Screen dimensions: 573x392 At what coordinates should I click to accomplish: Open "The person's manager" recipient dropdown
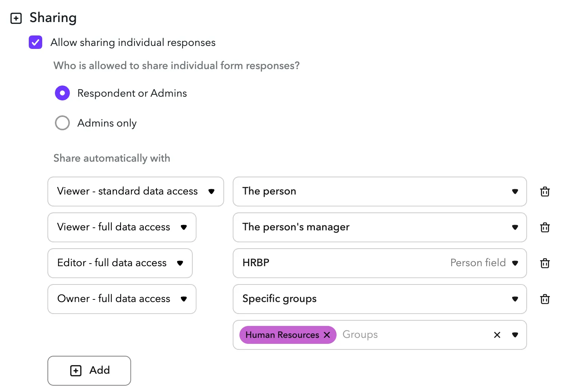coord(380,227)
